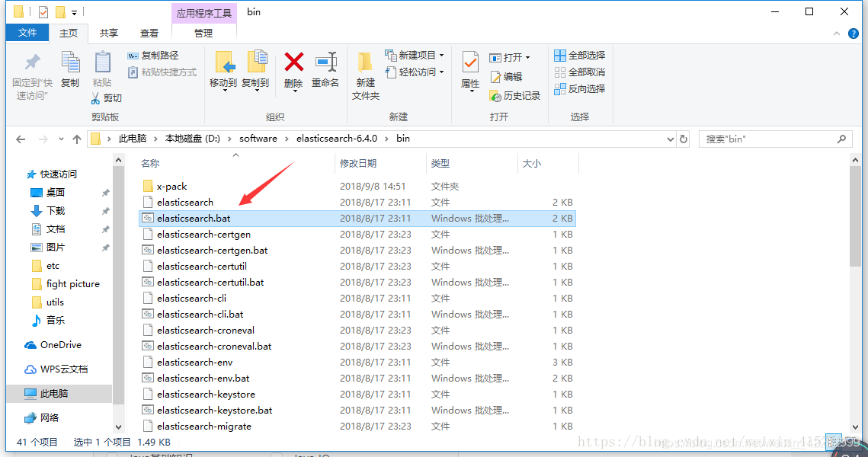Click the Pin to Quick access icon
Screen dimensions: 868x457
pos(33,62)
